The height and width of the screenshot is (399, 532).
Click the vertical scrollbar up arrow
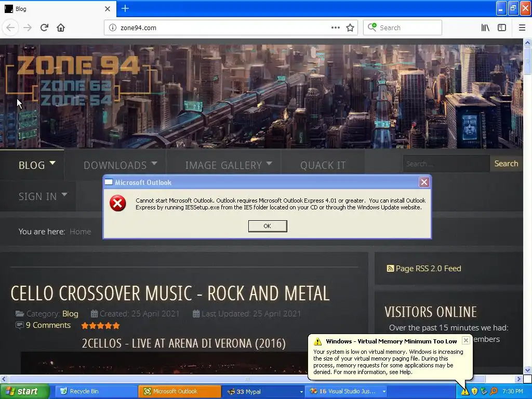point(527,43)
